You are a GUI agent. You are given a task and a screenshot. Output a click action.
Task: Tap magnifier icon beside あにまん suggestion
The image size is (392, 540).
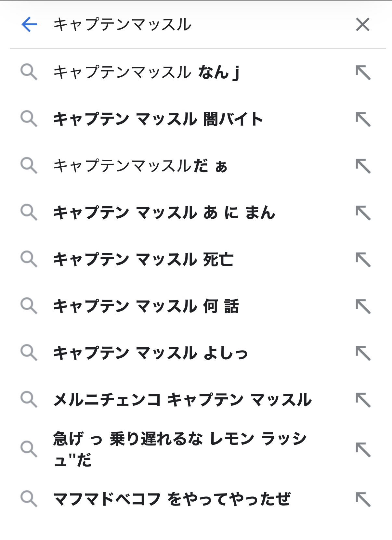[29, 212]
